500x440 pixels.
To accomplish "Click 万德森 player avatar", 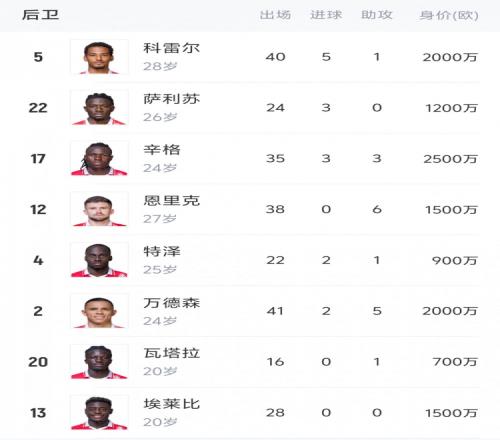I will [x=99, y=311].
